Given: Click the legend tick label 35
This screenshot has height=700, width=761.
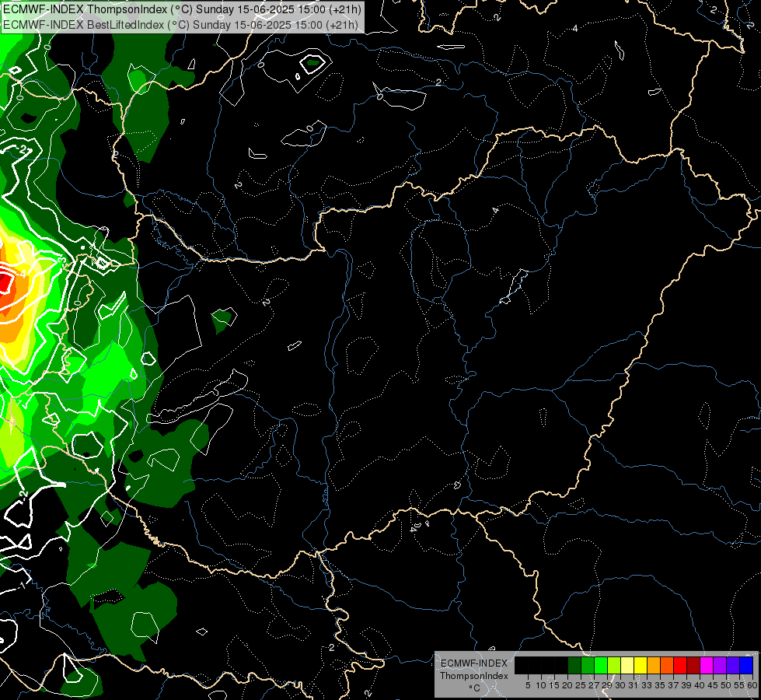Looking at the screenshot, I should [x=660, y=685].
